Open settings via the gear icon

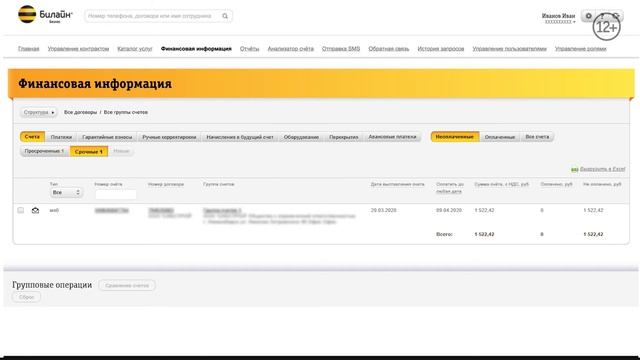click(589, 16)
